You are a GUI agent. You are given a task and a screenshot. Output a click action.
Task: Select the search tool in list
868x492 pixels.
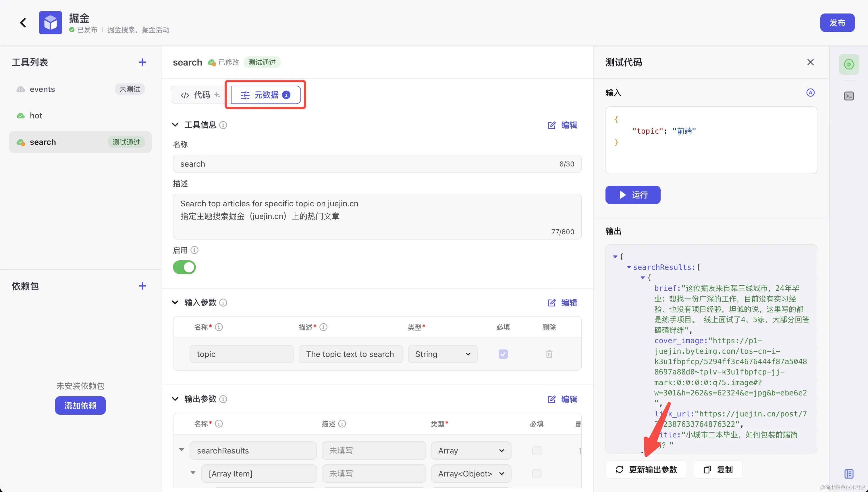click(80, 142)
